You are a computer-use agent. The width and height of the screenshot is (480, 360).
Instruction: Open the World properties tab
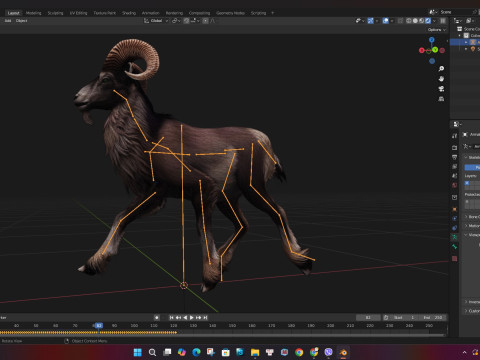point(455,185)
